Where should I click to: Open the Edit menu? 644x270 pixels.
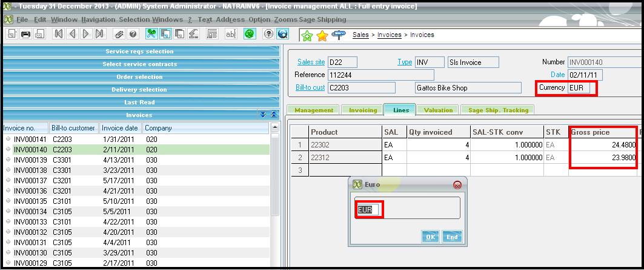(40, 19)
